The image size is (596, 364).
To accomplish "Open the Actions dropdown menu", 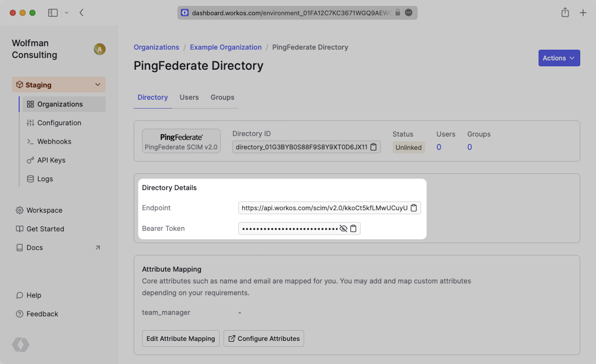I will [x=559, y=58].
